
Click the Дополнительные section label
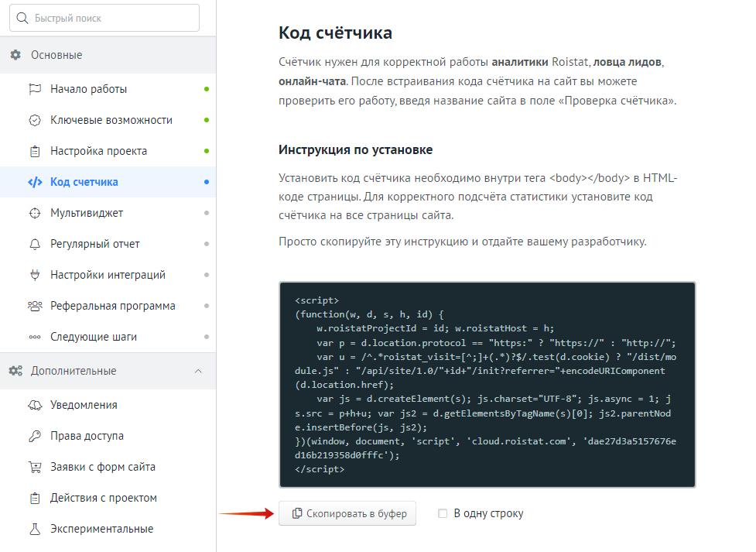coord(74,371)
